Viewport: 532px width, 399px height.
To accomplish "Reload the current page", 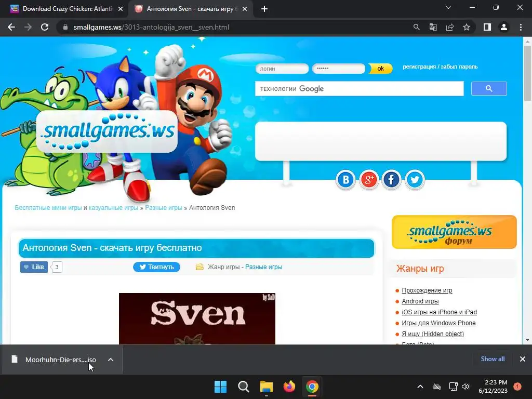I will point(45,27).
